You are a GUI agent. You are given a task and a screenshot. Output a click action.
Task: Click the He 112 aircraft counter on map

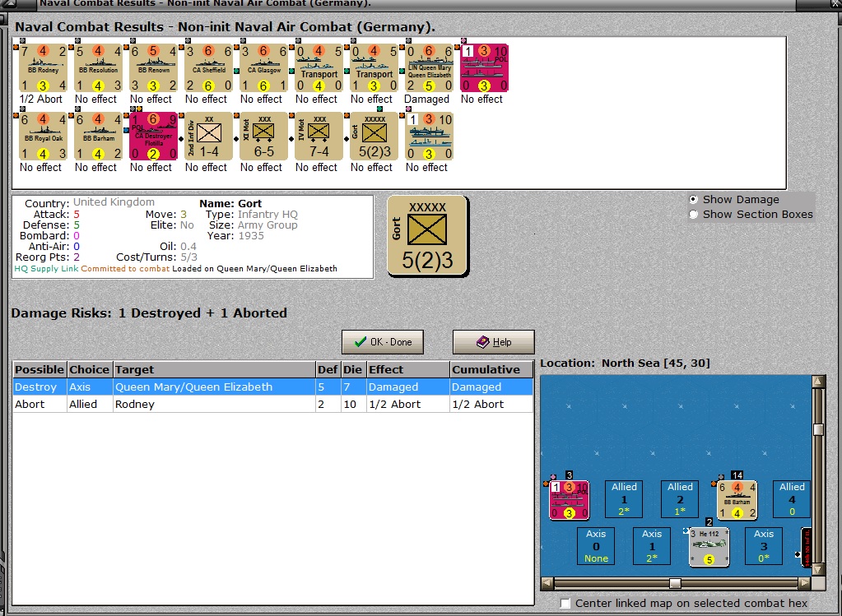point(709,547)
